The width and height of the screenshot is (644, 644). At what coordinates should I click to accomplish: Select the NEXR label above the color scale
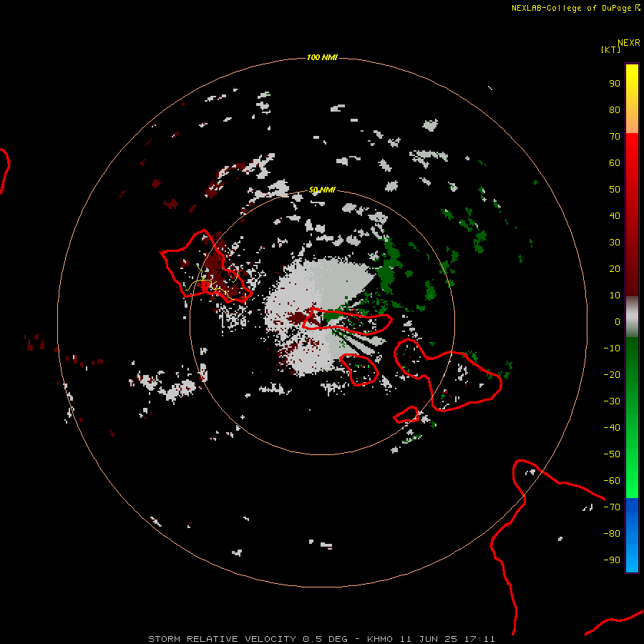[x=629, y=43]
